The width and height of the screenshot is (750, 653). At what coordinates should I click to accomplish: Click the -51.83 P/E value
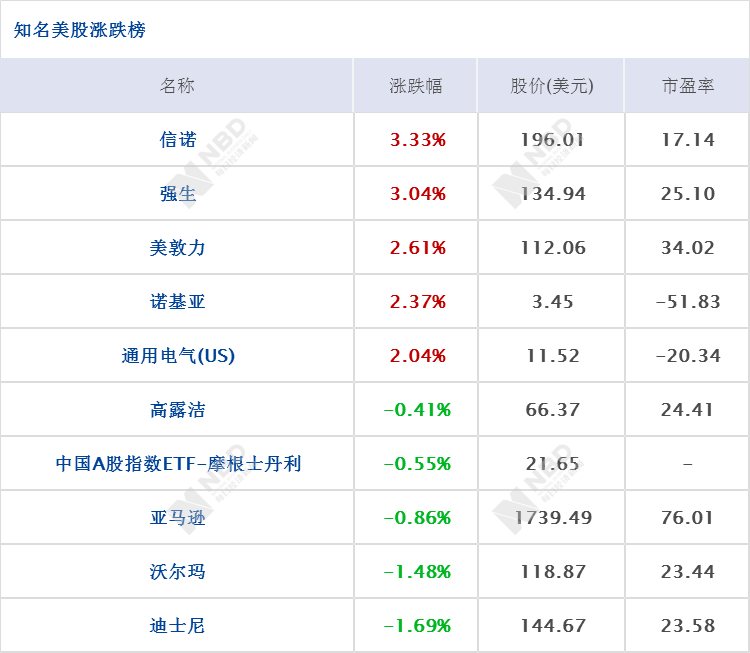pyautogui.click(x=688, y=302)
